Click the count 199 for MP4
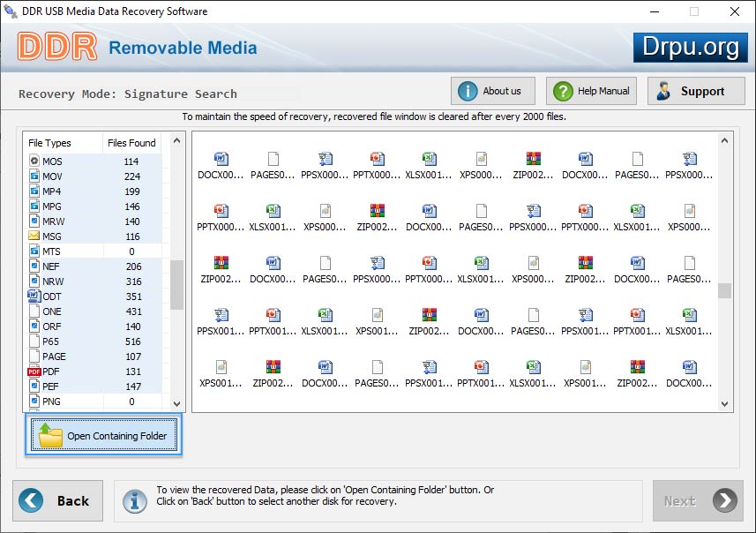The width and height of the screenshot is (756, 533). (132, 191)
